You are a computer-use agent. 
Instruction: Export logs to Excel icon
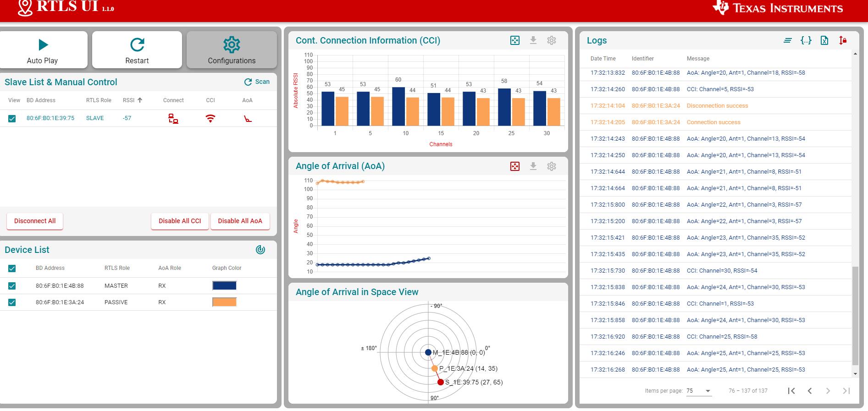[824, 40]
